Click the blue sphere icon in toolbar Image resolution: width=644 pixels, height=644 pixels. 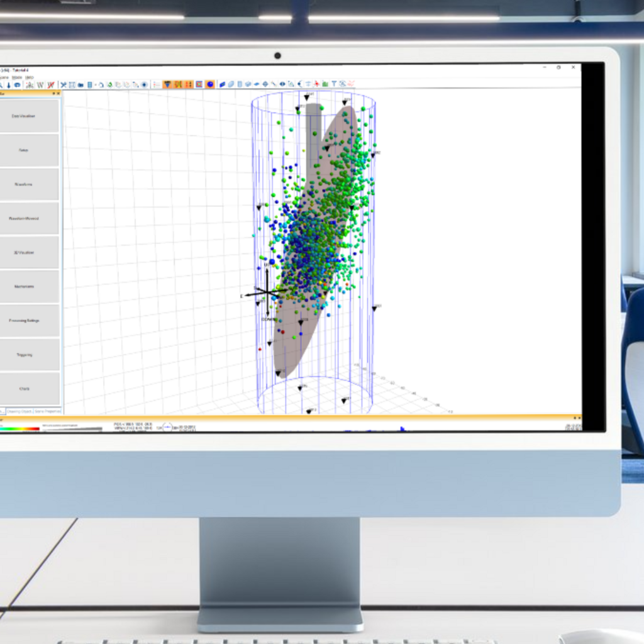point(210,84)
